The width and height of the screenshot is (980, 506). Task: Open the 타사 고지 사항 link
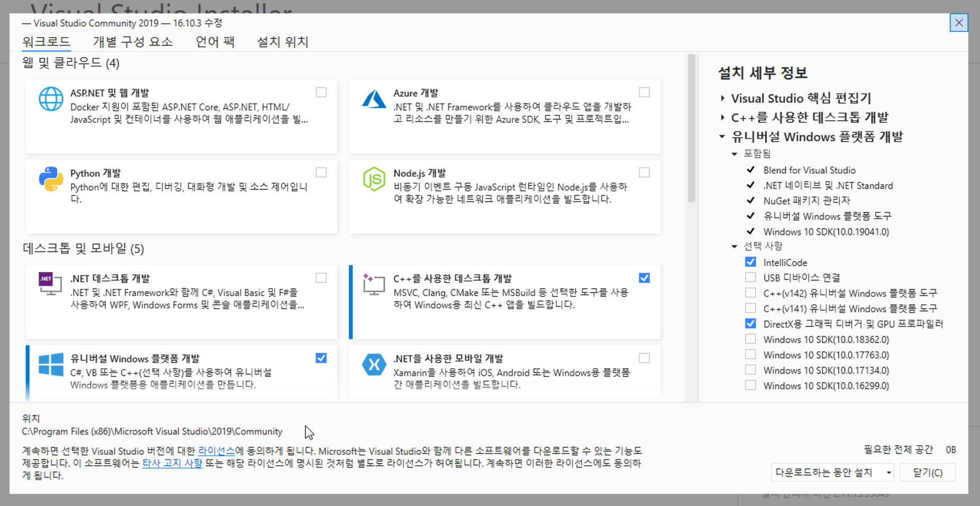(x=173, y=463)
